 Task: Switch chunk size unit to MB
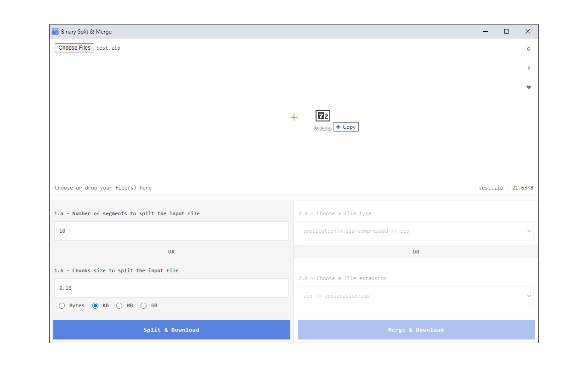pos(119,305)
